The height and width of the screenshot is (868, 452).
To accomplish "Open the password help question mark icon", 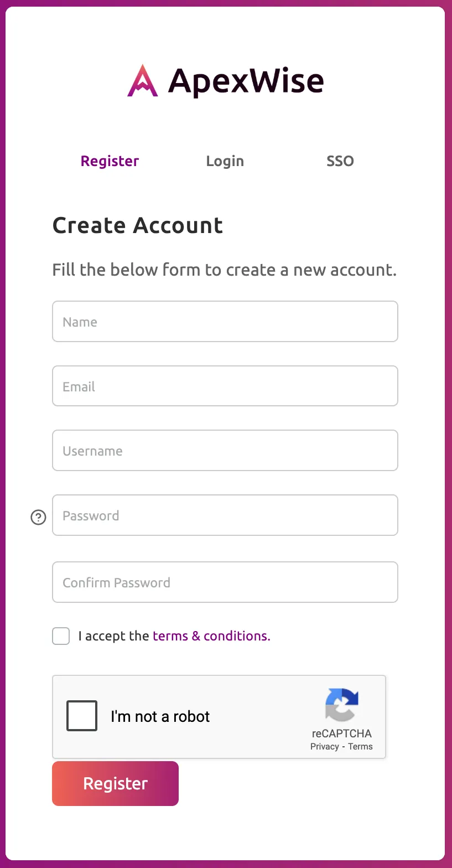I will coord(38,518).
